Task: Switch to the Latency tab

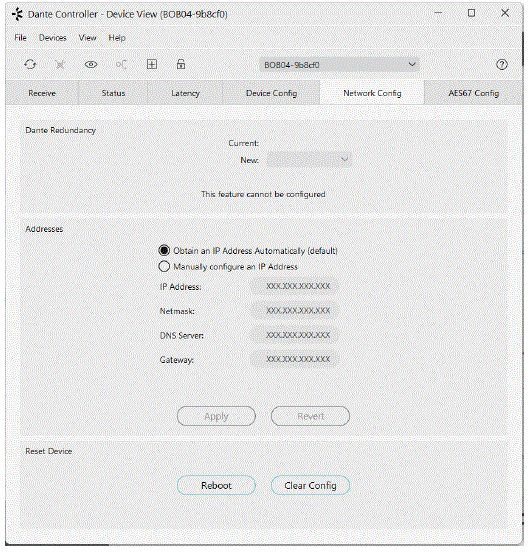Action: (185, 93)
